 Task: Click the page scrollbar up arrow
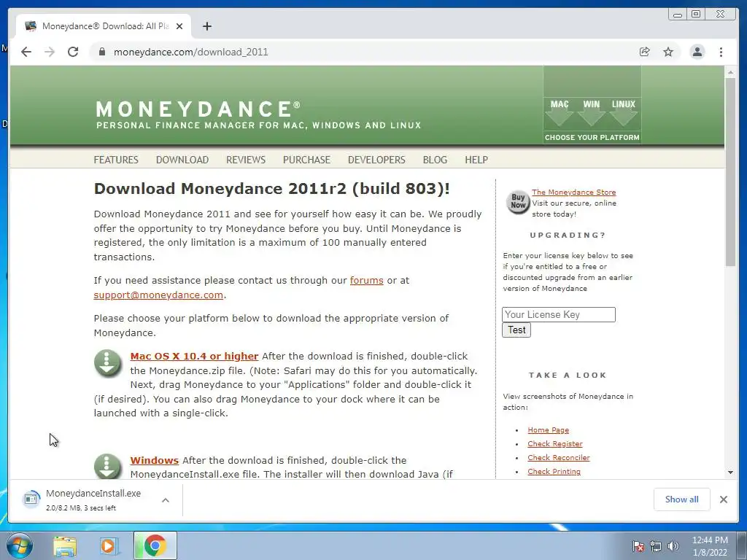tap(729, 72)
